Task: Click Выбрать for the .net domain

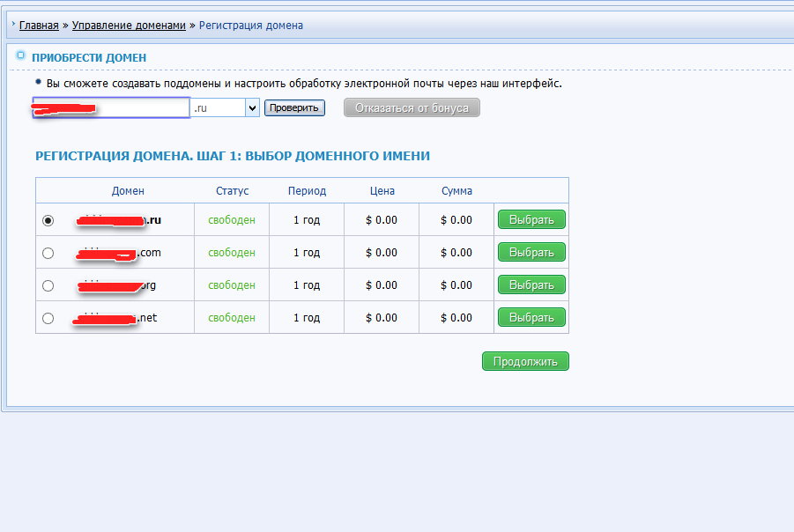Action: [531, 317]
